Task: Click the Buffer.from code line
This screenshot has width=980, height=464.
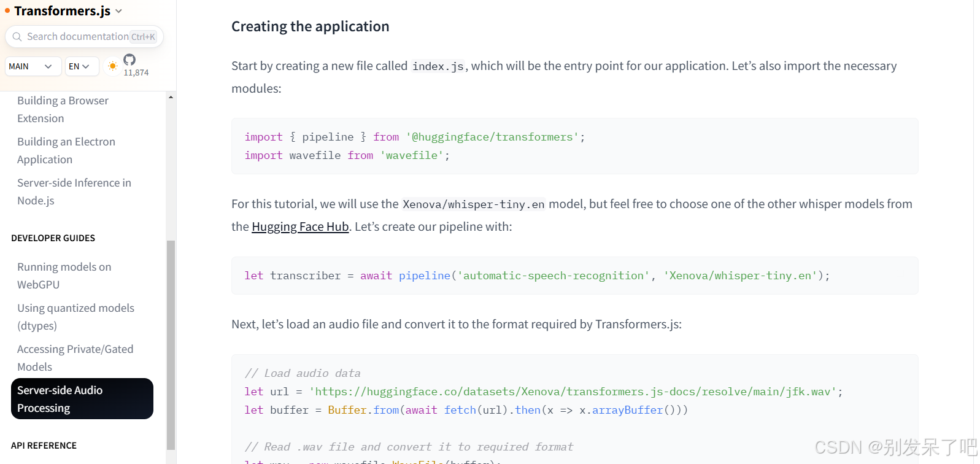Action: (x=466, y=410)
